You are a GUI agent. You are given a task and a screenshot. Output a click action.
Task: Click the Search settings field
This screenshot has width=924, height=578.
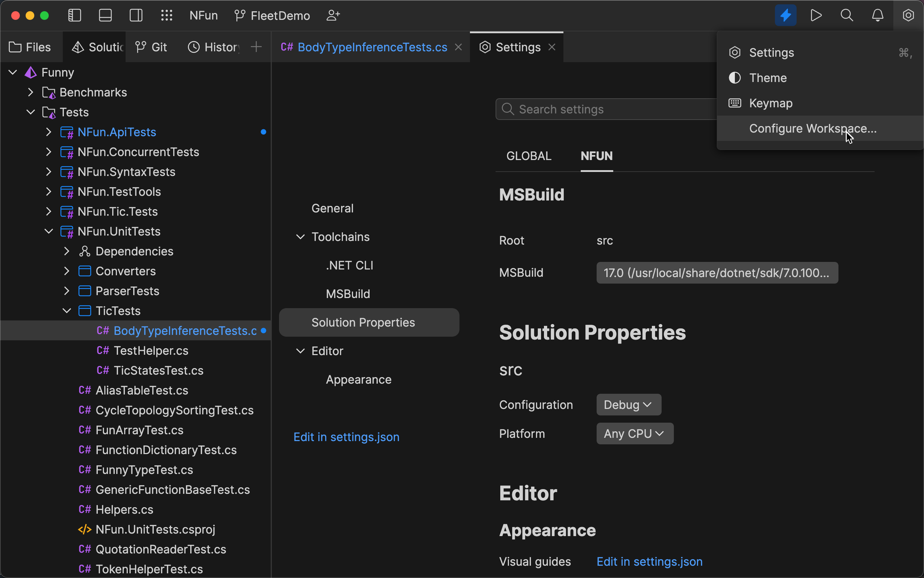coord(606,109)
